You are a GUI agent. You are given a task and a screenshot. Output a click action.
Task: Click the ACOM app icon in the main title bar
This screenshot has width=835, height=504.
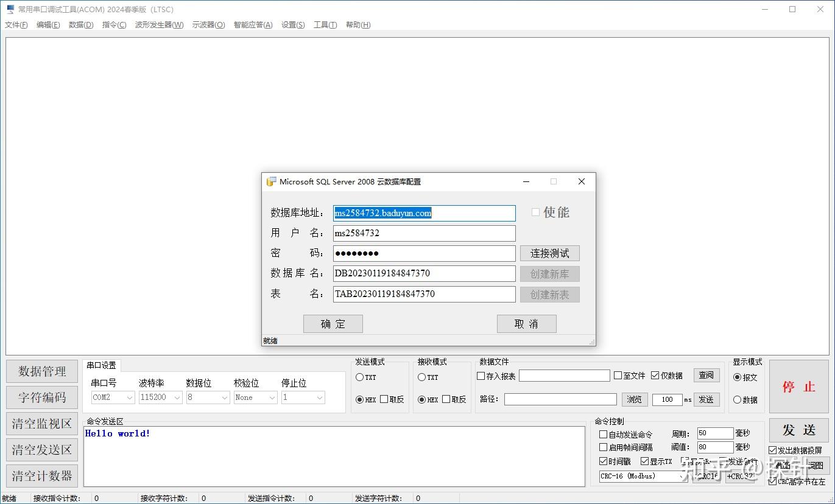tap(10, 9)
